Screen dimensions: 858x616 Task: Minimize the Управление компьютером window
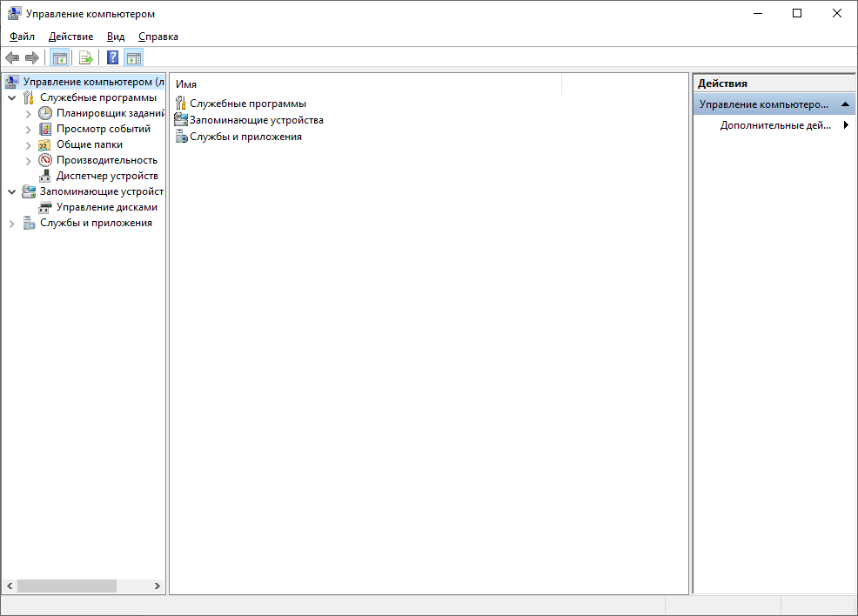[758, 13]
